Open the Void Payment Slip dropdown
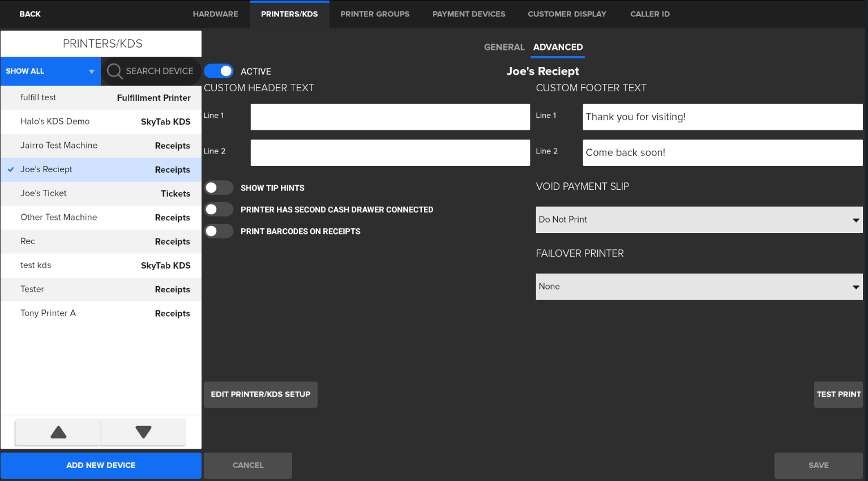 (x=699, y=220)
